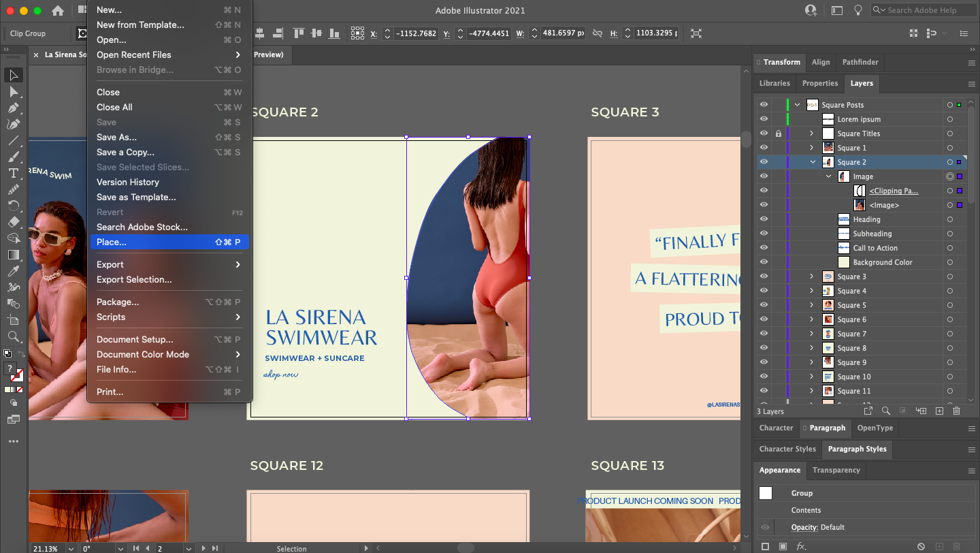Image resolution: width=980 pixels, height=553 pixels.
Task: Click Edit Toolbar three-dots icon
Action: [x=13, y=441]
